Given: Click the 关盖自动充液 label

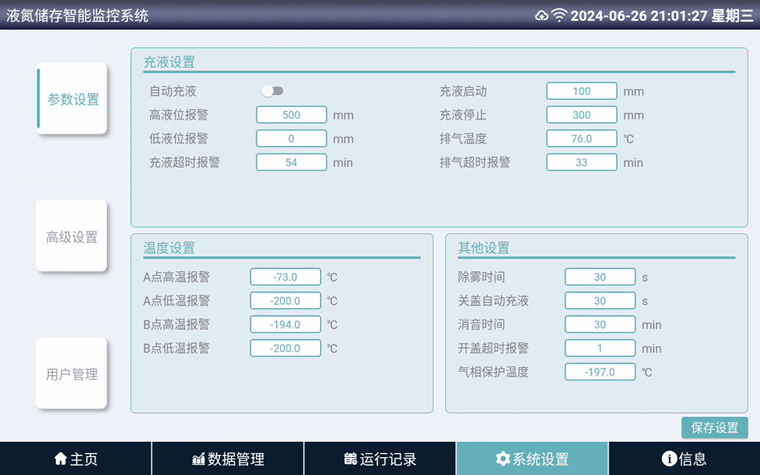Looking at the screenshot, I should coord(493,301).
